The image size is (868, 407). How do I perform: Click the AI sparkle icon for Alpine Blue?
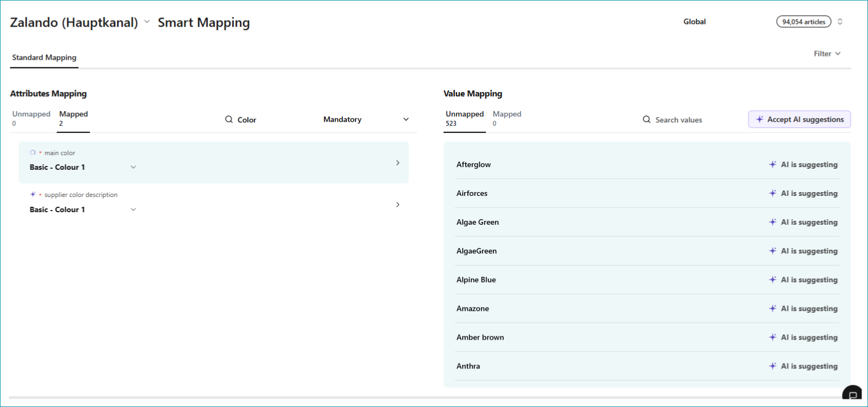click(772, 280)
